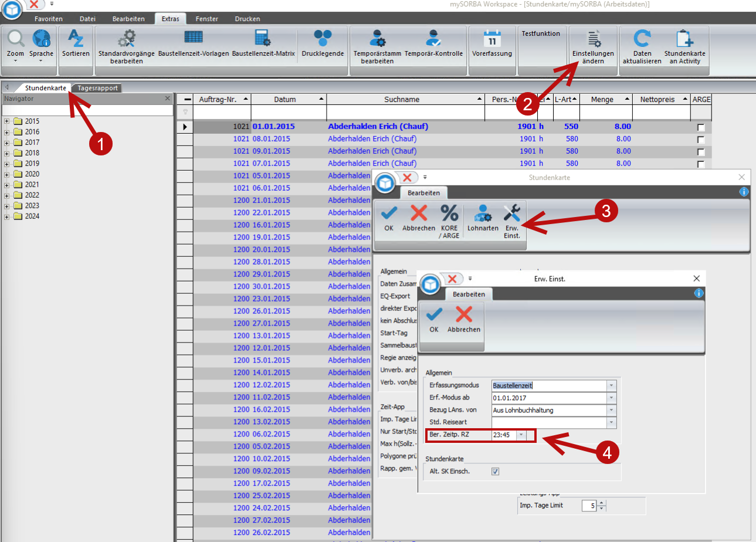756x542 pixels.
Task: Click the Testfunktion ribbon button
Action: pos(541,34)
